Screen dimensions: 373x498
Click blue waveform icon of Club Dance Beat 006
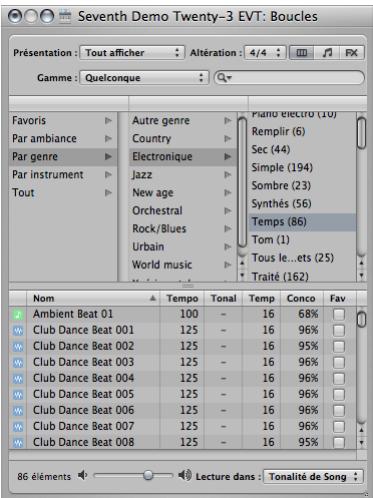coord(18,410)
